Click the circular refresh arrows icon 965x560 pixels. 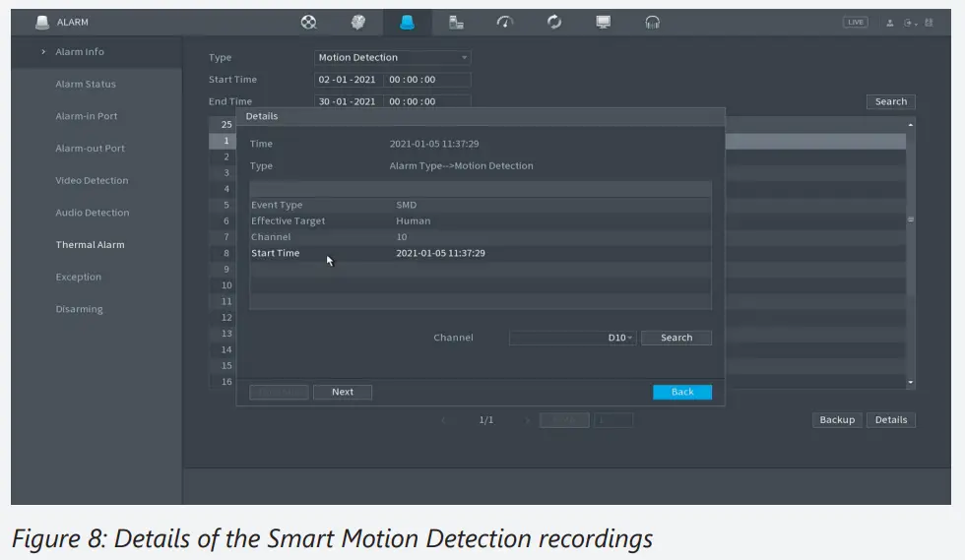tap(554, 22)
